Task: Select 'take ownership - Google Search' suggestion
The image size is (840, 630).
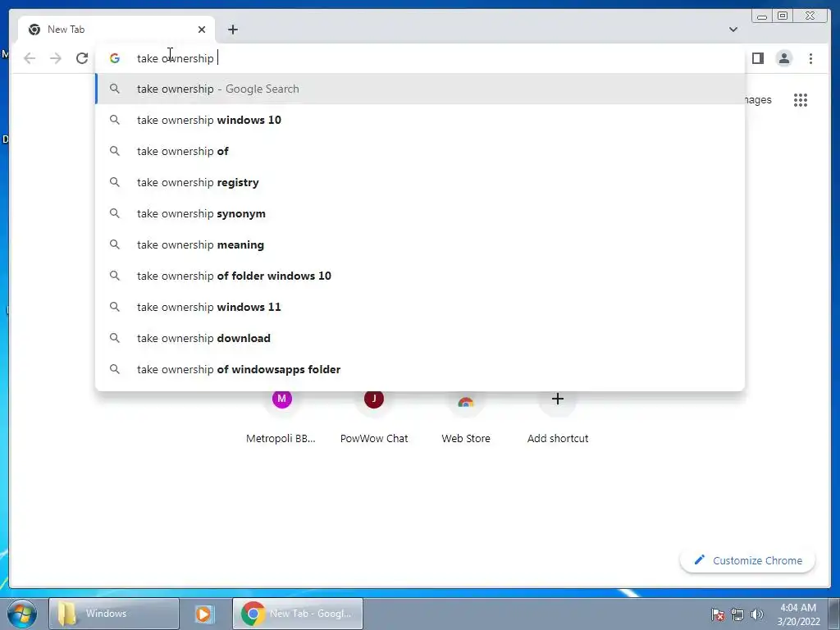Action: [x=420, y=89]
